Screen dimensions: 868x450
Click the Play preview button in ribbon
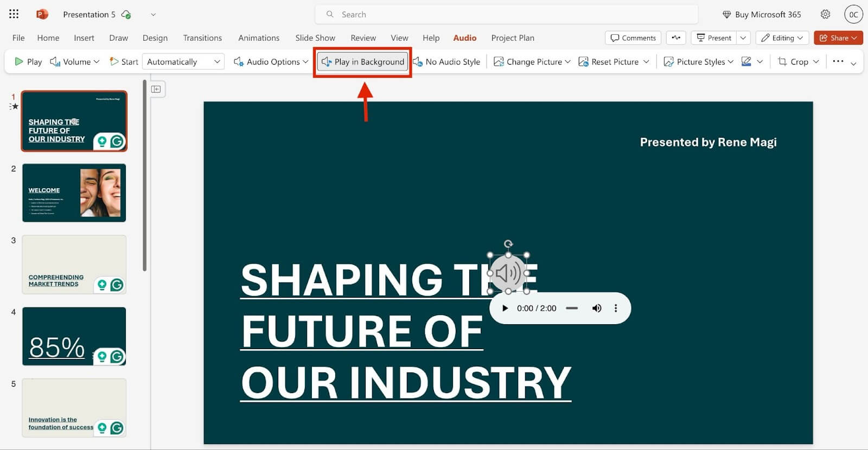[x=28, y=62]
